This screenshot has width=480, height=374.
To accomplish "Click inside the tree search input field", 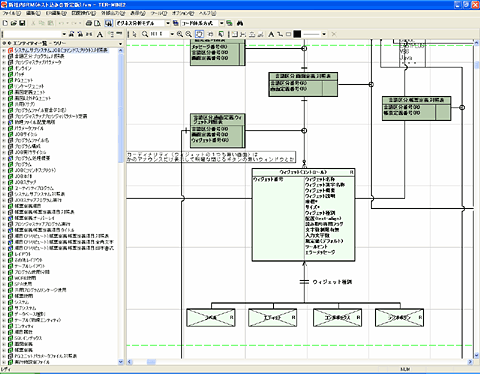I will pos(31,34).
